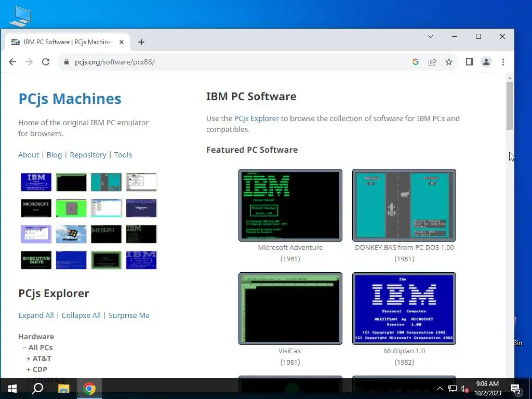
Task: View site information via the lock icon
Action: pyautogui.click(x=66, y=62)
